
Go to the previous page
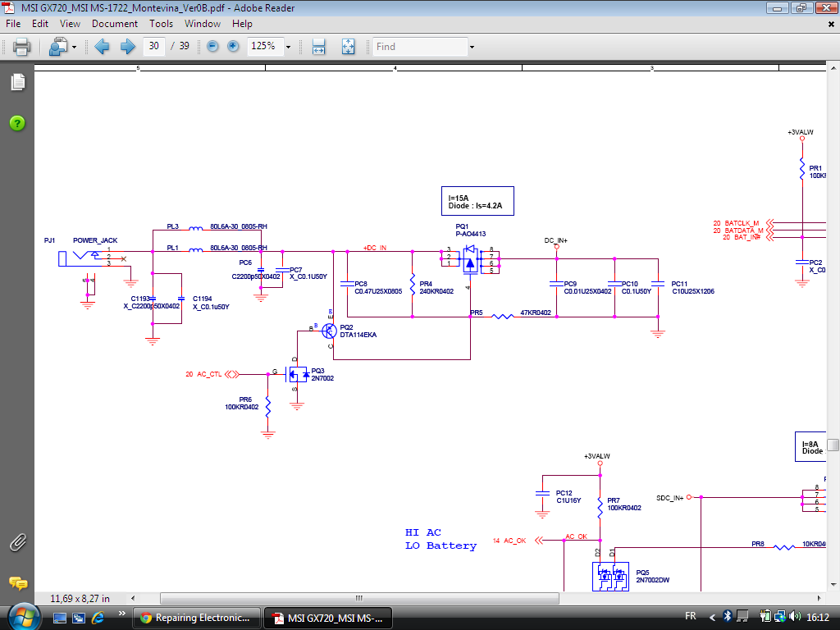coord(102,47)
